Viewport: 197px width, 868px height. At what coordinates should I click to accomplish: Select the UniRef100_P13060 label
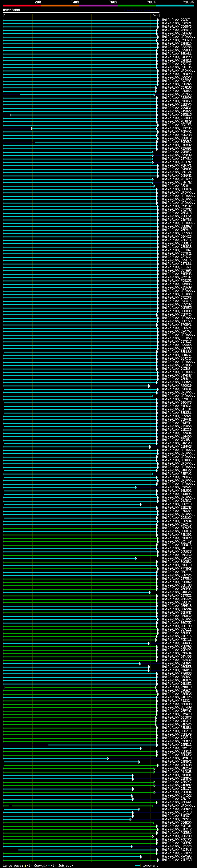coord(176,426)
